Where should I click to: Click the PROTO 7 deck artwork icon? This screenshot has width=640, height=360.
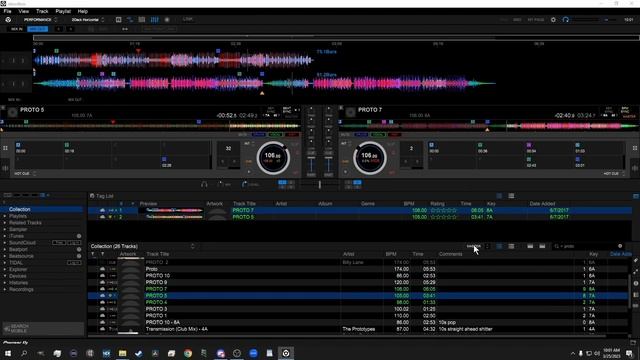pyautogui.click(x=350, y=113)
